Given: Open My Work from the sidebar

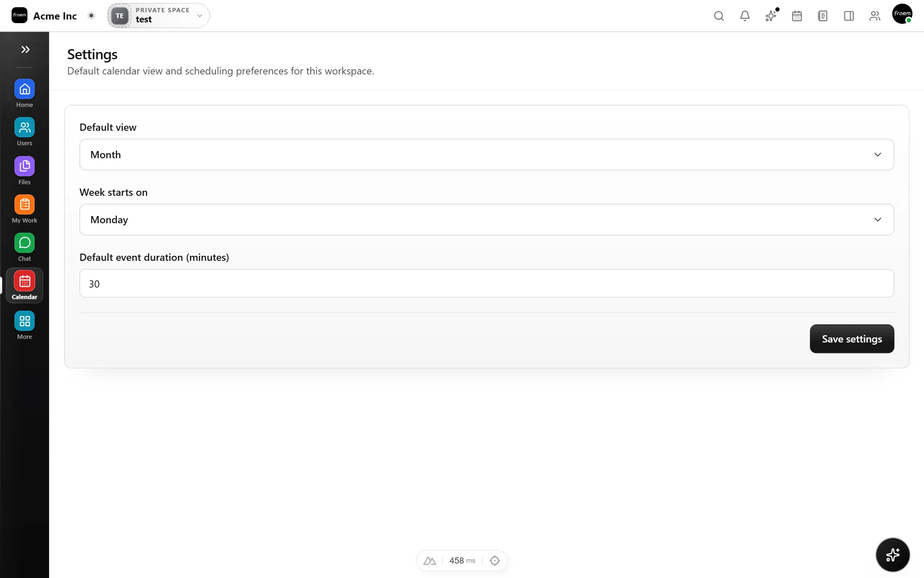Looking at the screenshot, I should (x=25, y=209).
